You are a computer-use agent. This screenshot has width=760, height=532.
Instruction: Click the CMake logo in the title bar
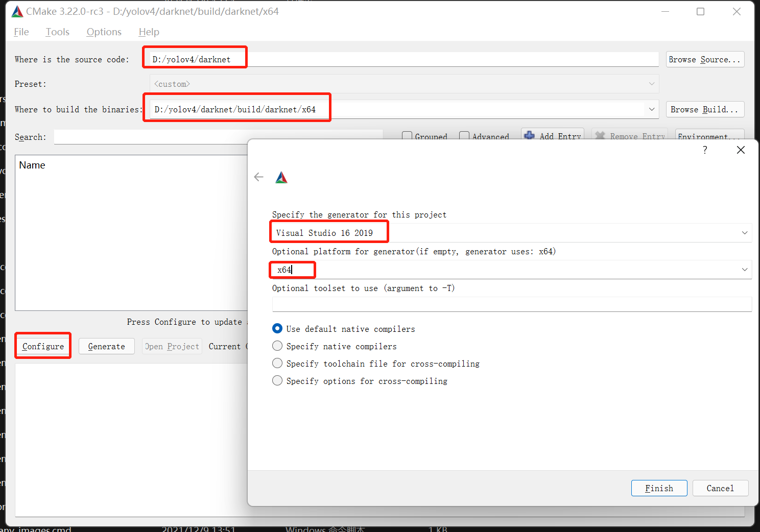point(16,11)
